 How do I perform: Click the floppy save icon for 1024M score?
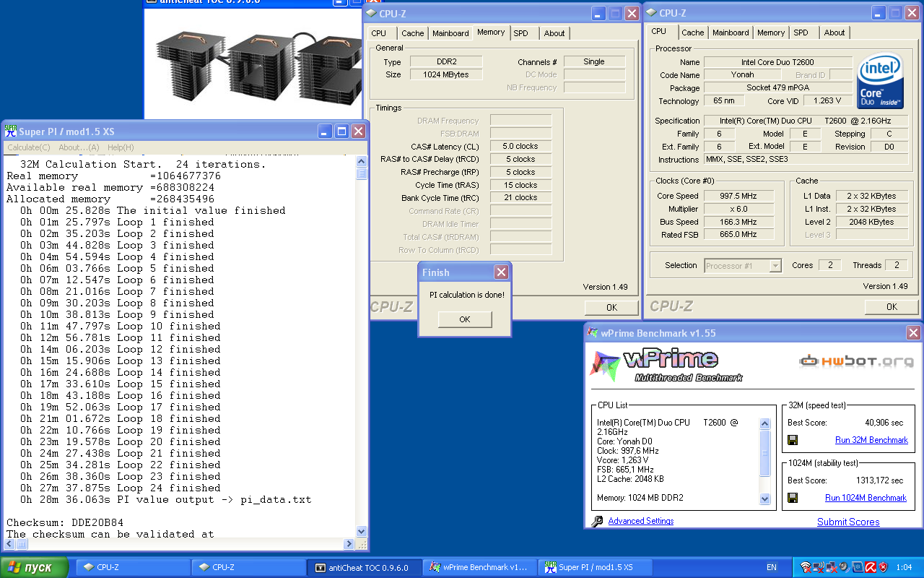point(792,498)
